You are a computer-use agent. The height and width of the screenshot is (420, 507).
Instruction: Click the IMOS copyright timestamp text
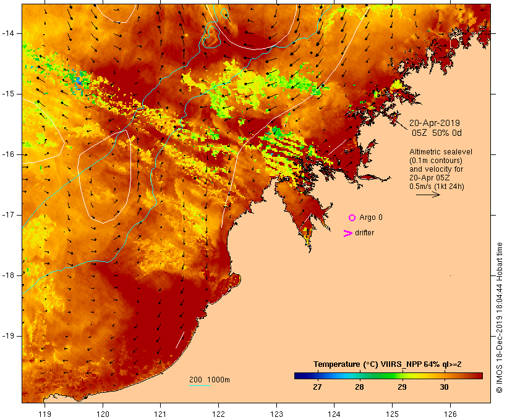point(499,318)
